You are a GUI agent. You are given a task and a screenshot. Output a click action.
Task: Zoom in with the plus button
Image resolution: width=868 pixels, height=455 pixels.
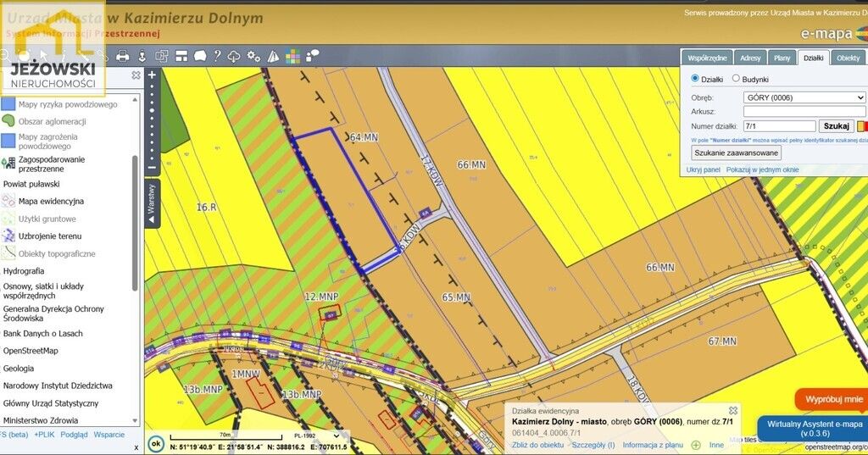(x=153, y=75)
